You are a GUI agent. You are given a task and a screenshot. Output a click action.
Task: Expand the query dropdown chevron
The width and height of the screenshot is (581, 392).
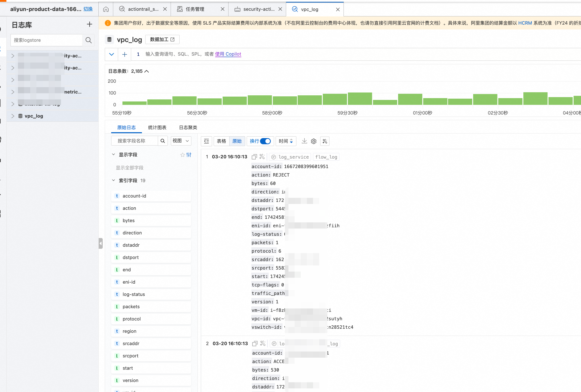[111, 54]
